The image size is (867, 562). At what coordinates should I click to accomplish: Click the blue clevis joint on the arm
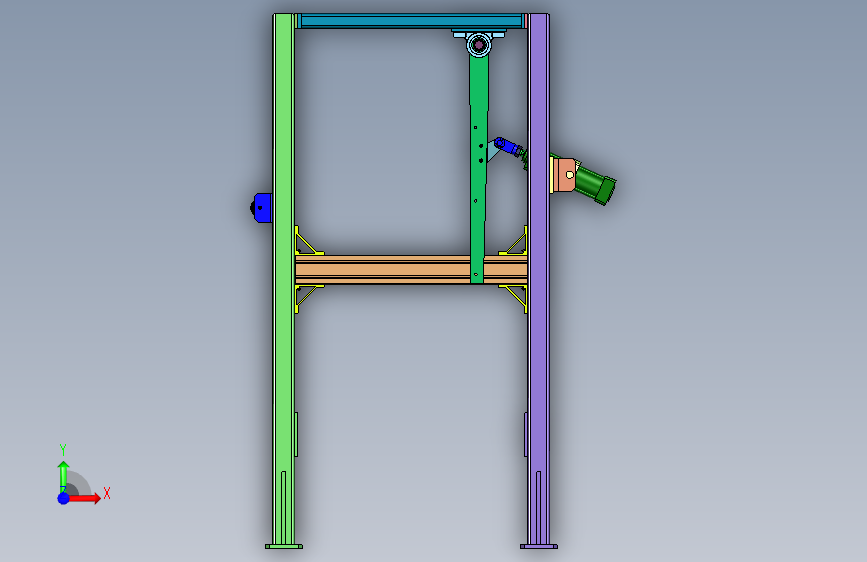point(508,146)
